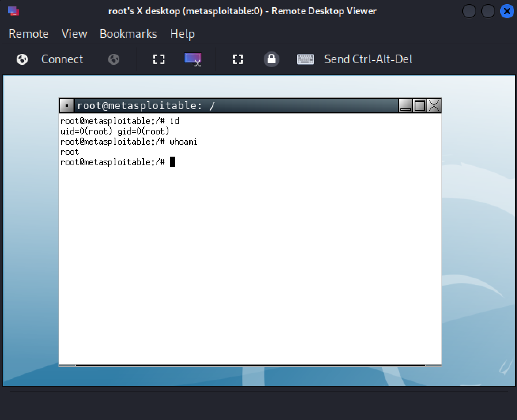Click the Remote Desktop Viewer app icon
The image size is (517, 420).
13,11
